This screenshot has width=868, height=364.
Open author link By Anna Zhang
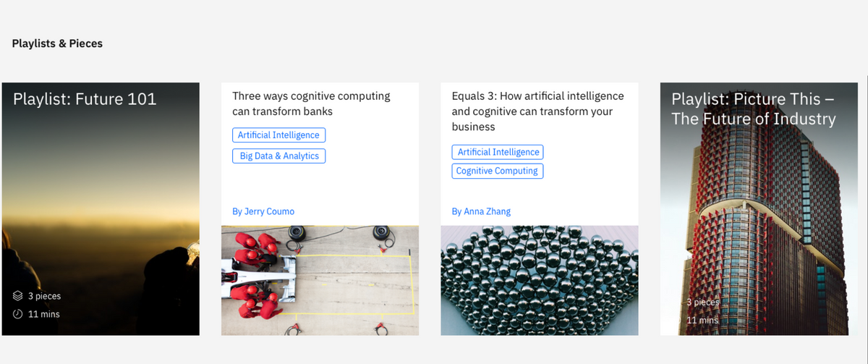pos(481,211)
